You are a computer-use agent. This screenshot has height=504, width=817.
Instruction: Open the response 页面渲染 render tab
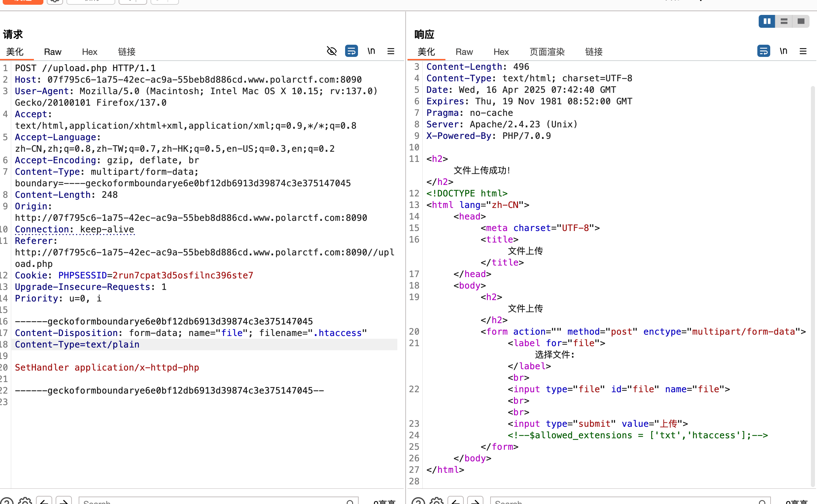(x=547, y=52)
